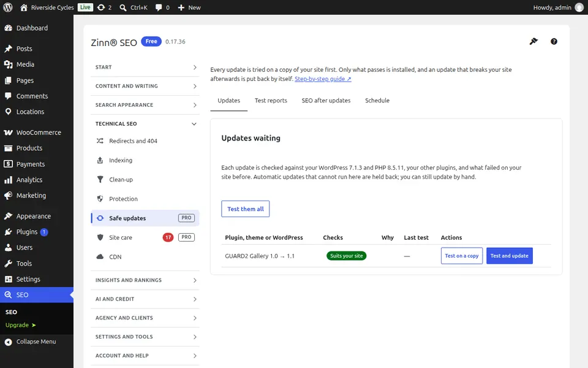
Task: Expand the AGENCY AND CLIENTS section
Action: tap(145, 318)
